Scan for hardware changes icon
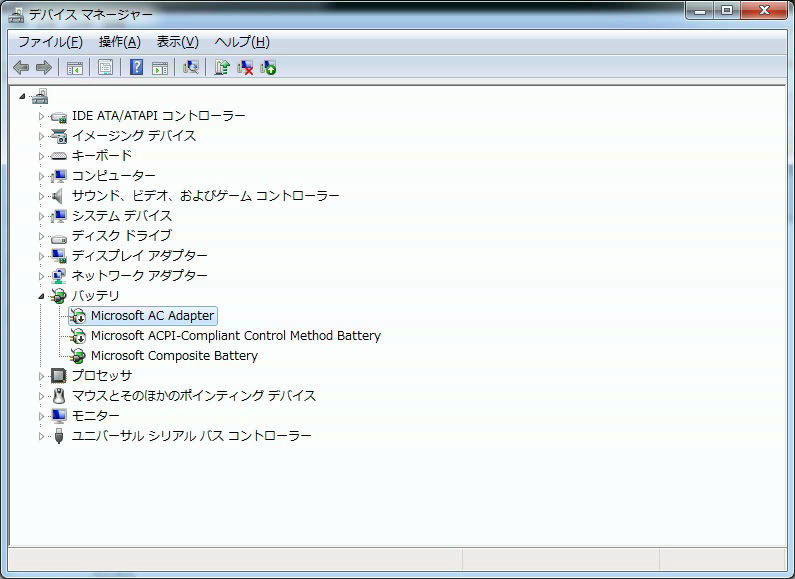The height and width of the screenshot is (579, 795). (x=191, y=67)
